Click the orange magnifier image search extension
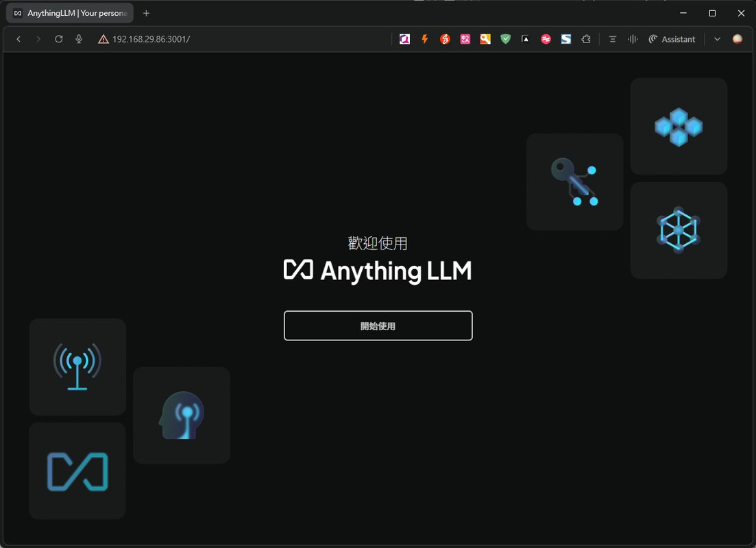This screenshot has width=756, height=548. coord(485,39)
